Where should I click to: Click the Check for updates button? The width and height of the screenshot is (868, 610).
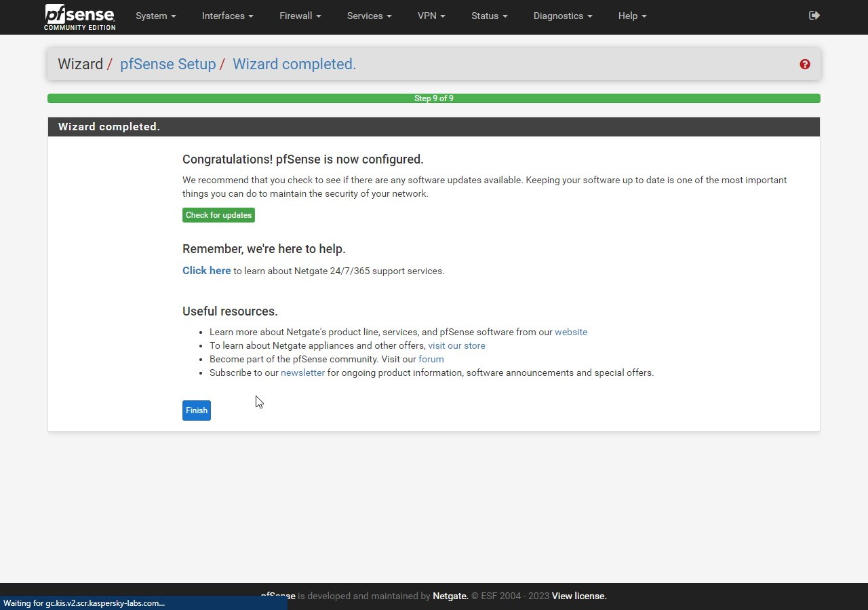218,215
